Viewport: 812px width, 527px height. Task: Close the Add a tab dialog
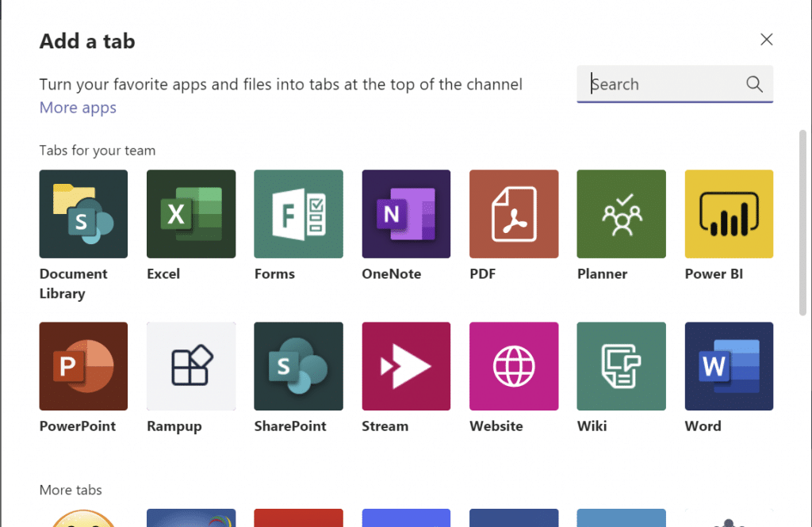click(767, 40)
